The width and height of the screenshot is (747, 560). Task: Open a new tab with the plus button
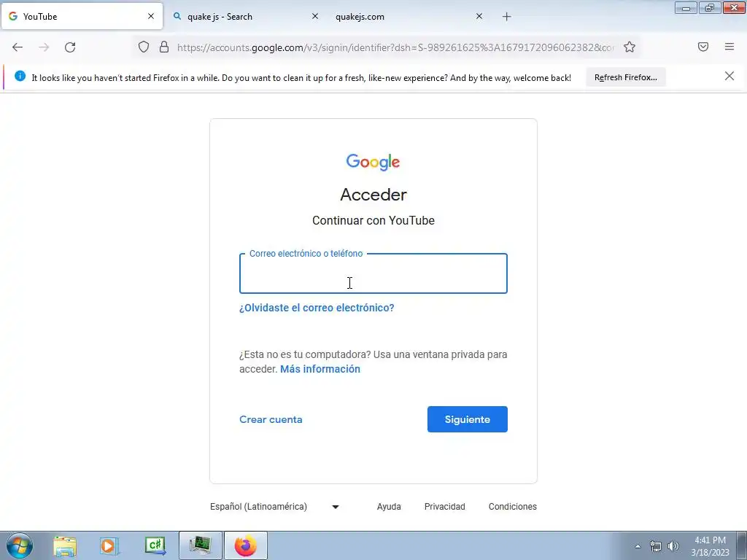tap(506, 17)
